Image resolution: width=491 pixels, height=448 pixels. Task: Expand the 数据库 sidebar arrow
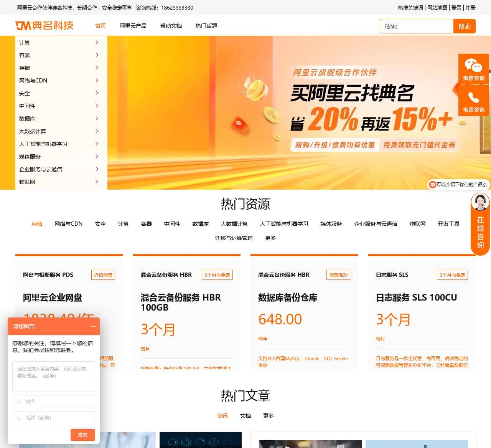coord(97,118)
